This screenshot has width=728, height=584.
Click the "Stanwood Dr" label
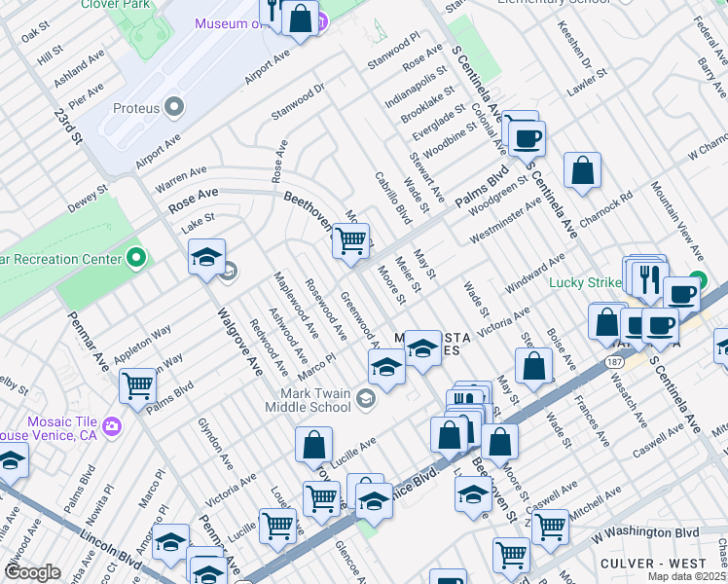tap(298, 101)
